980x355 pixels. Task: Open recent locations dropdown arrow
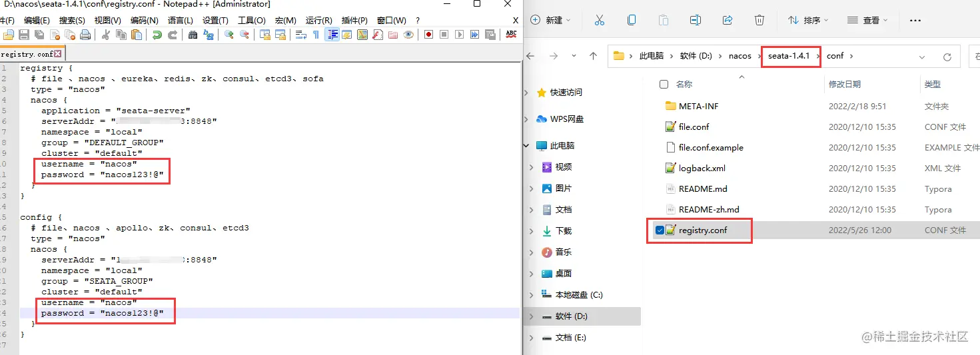(x=574, y=57)
